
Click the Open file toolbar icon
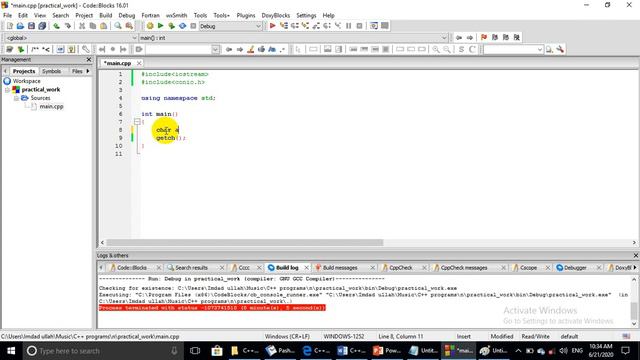point(20,26)
